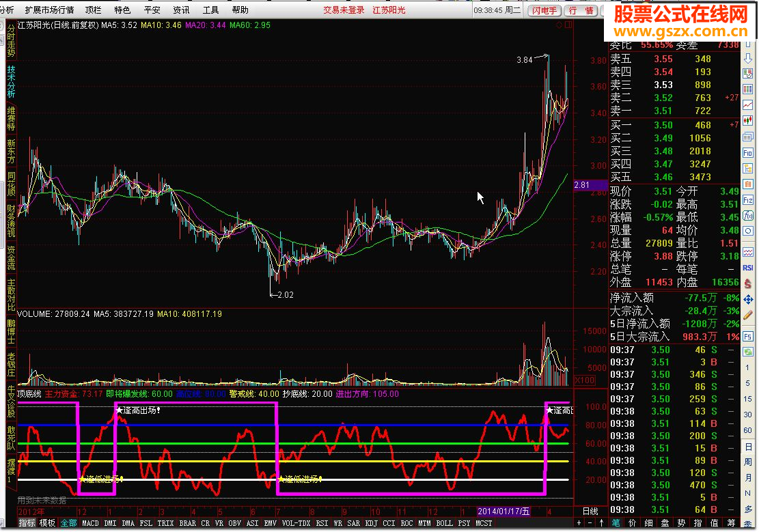Switch indicator to KDJ
The image size is (759, 532).
pyautogui.click(x=371, y=523)
